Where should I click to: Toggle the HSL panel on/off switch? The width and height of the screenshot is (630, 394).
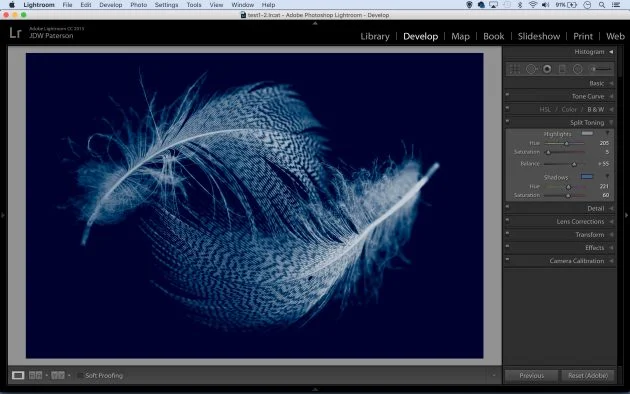[507, 108]
